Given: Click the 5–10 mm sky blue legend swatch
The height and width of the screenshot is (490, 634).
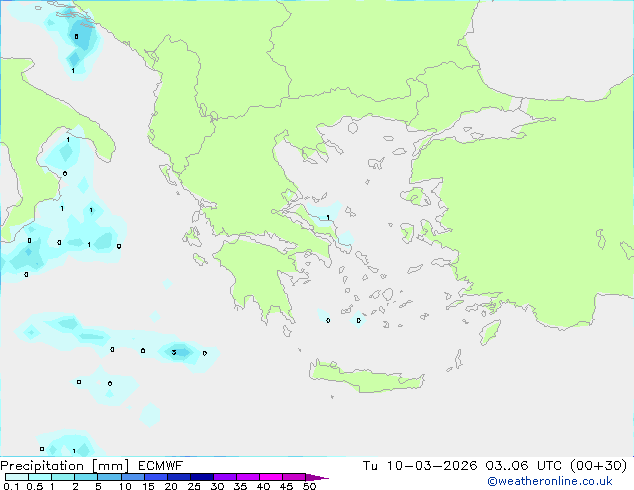Looking at the screenshot, I should (109, 477).
